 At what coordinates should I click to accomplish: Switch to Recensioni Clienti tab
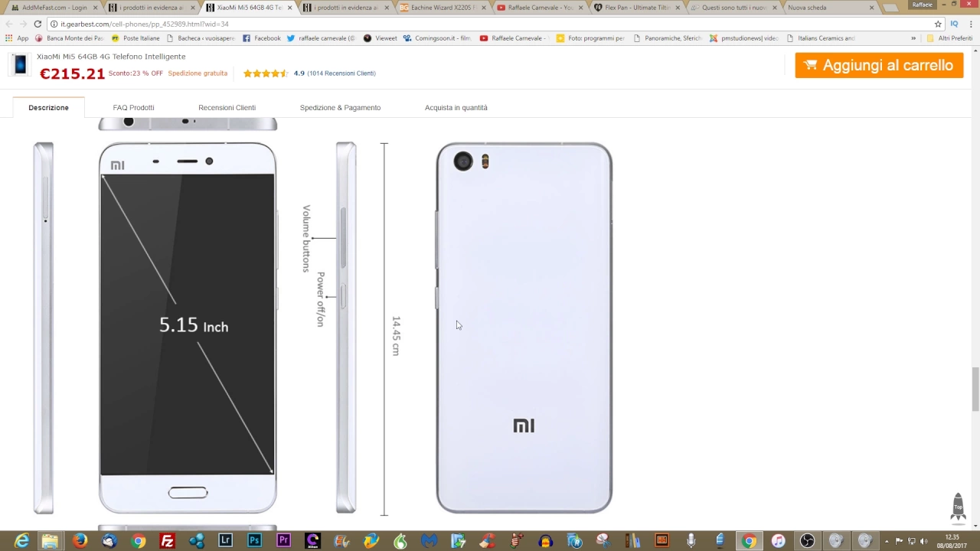pyautogui.click(x=227, y=108)
